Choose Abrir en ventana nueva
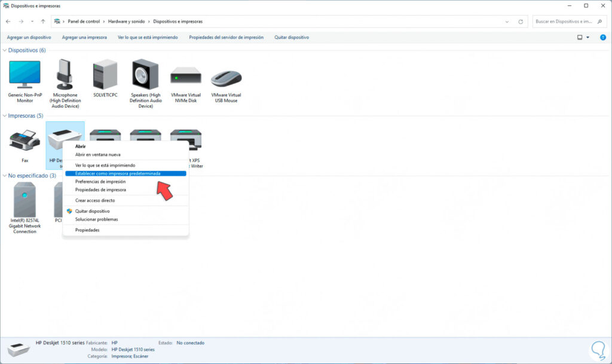The height and width of the screenshot is (364, 612). 126,154
